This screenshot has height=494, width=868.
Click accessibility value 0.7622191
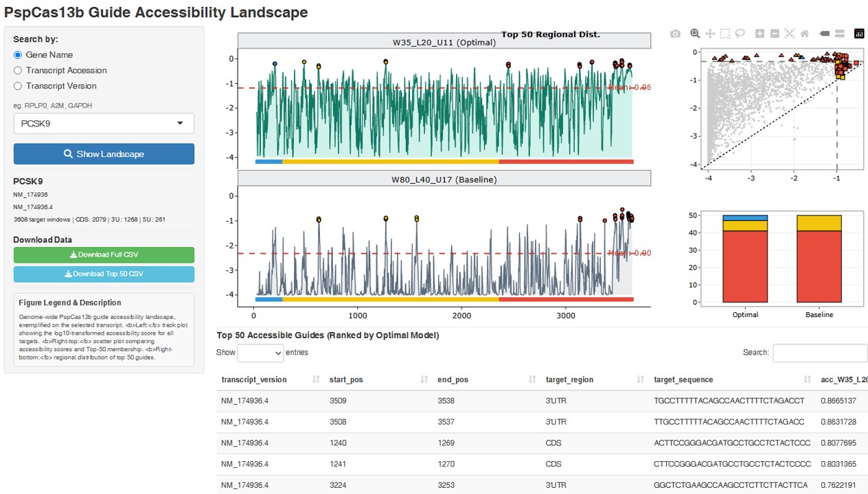[x=838, y=486]
